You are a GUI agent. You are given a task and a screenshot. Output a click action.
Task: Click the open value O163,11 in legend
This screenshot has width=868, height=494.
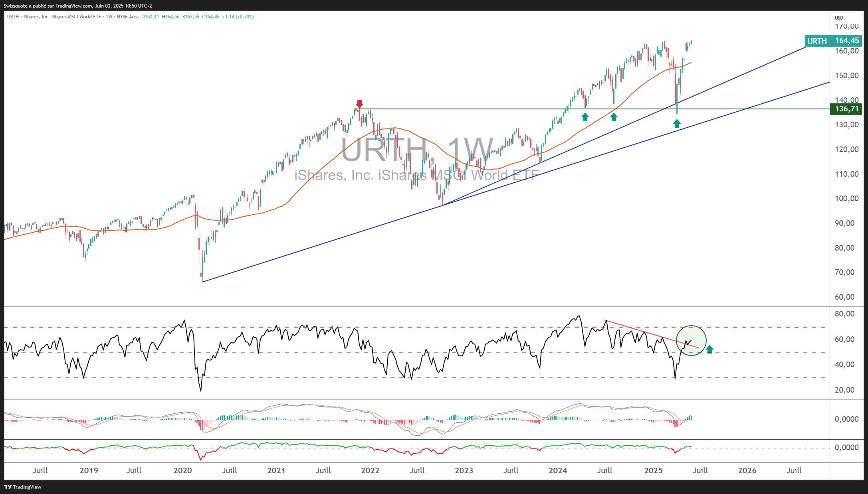[x=151, y=17]
